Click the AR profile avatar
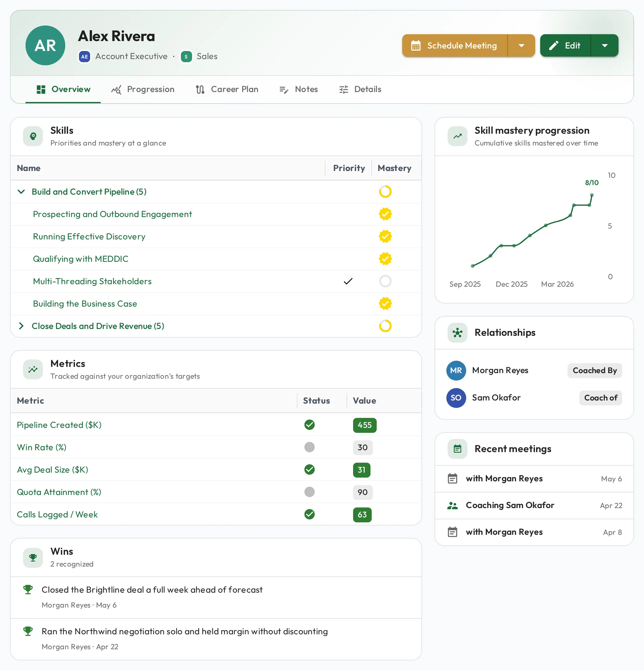The width and height of the screenshot is (644, 671). [x=45, y=45]
